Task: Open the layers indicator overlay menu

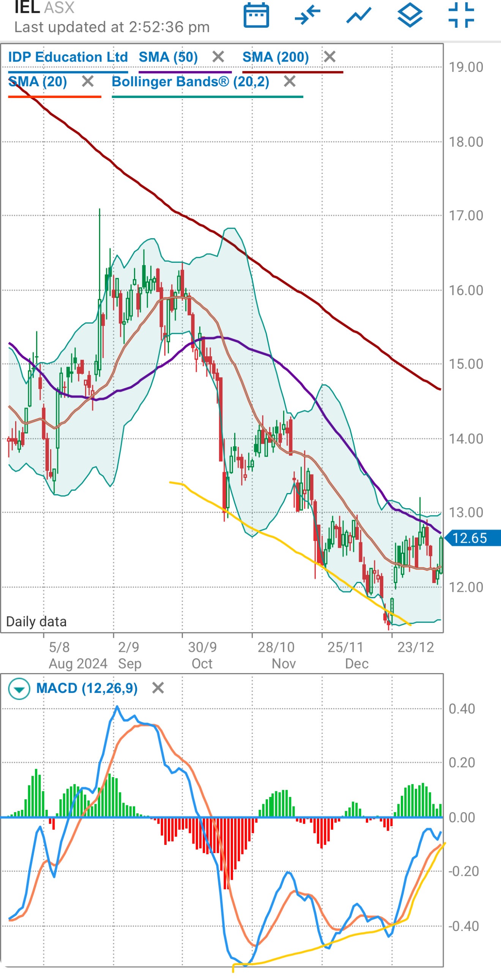Action: [410, 15]
